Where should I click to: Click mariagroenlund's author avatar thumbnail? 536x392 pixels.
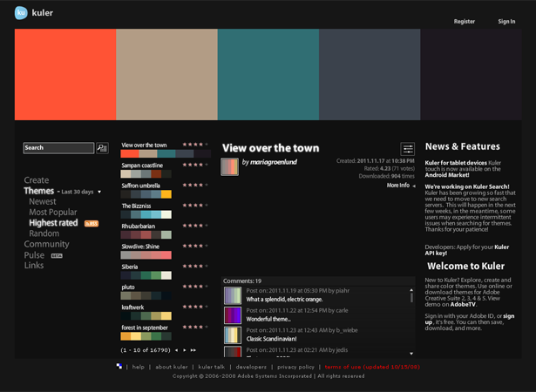[x=230, y=166]
